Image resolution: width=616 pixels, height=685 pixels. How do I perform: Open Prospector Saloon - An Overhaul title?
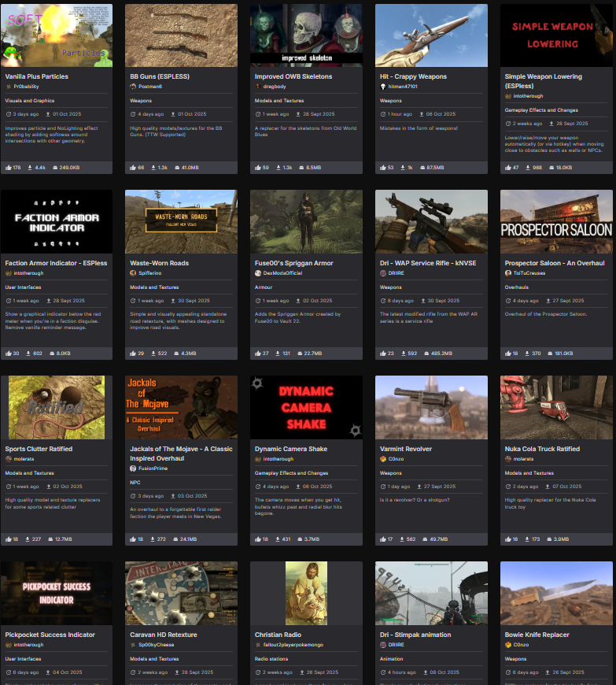(x=555, y=263)
